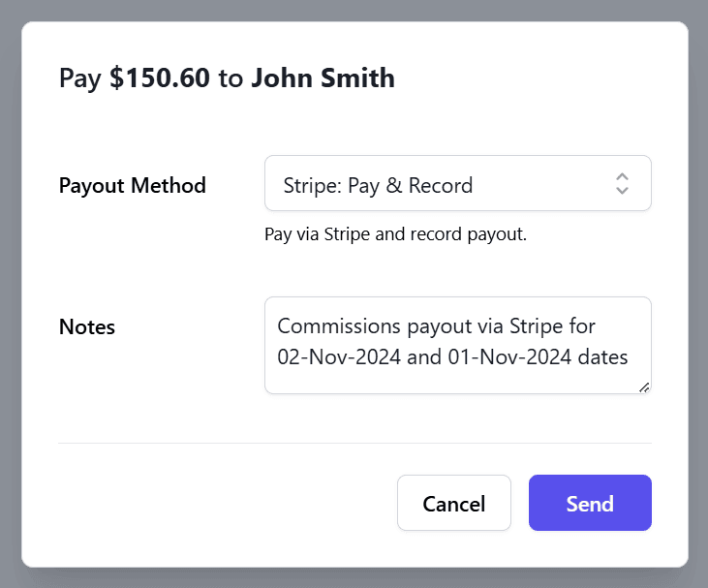Click the 'Notes' field label

[x=87, y=327]
